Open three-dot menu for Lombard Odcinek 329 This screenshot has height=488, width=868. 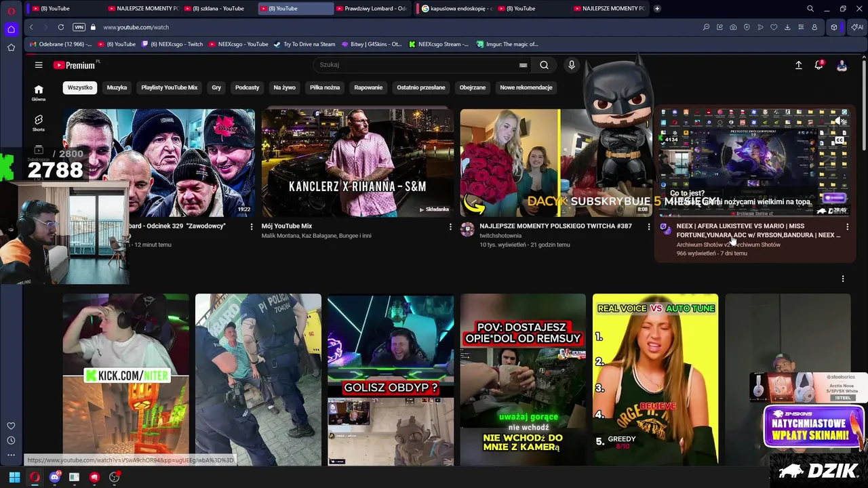(252, 226)
